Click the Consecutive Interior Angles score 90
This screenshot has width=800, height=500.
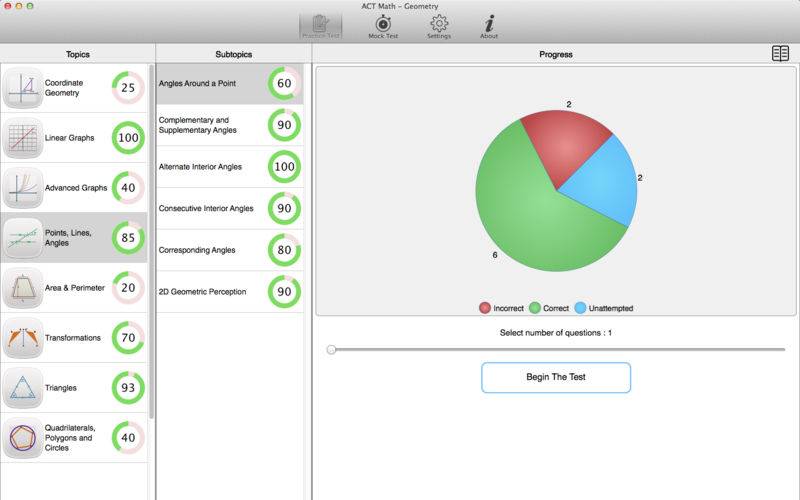(x=284, y=208)
